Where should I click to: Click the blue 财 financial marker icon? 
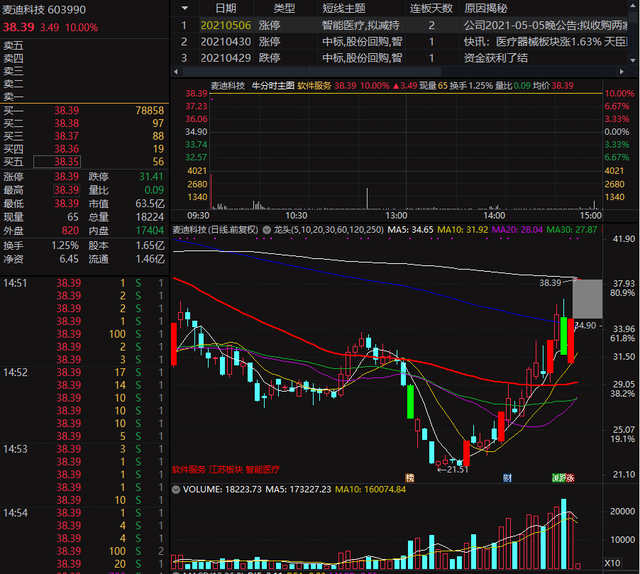click(x=507, y=478)
